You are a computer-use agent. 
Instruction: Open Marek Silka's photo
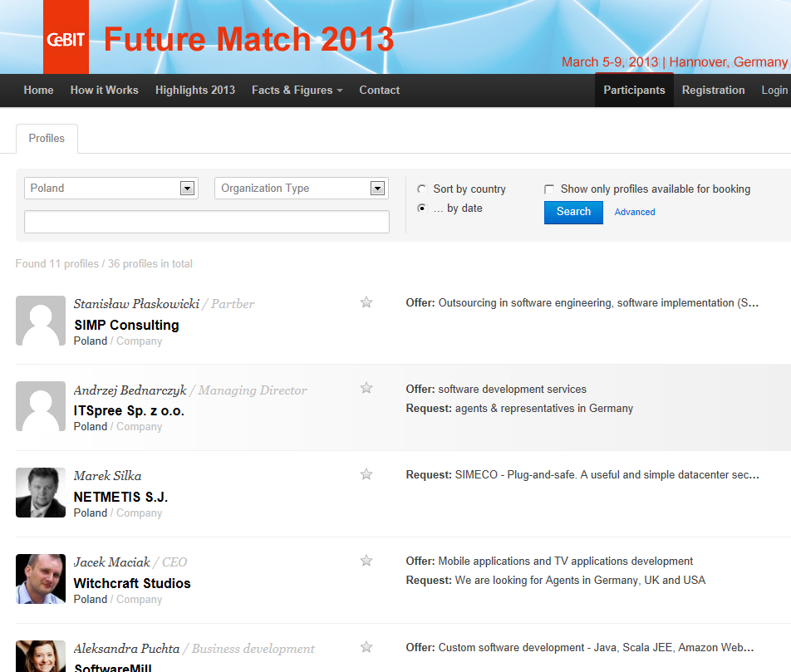(41, 493)
